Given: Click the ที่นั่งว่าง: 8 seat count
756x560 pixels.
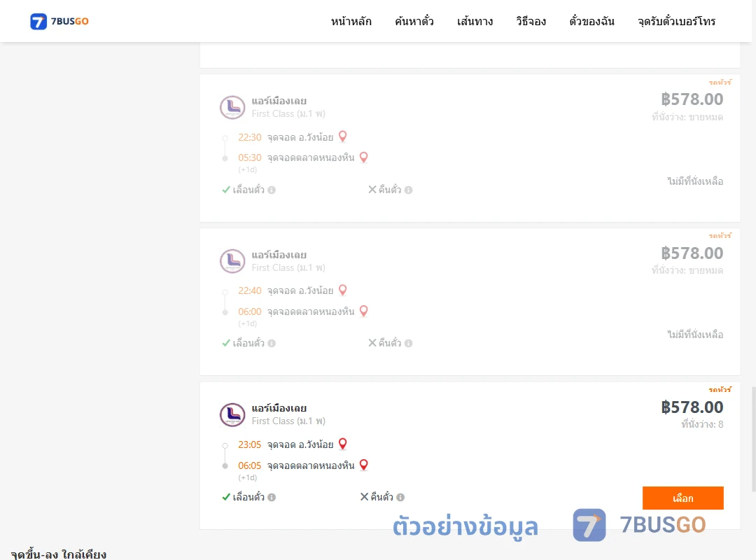Looking at the screenshot, I should tap(702, 424).
